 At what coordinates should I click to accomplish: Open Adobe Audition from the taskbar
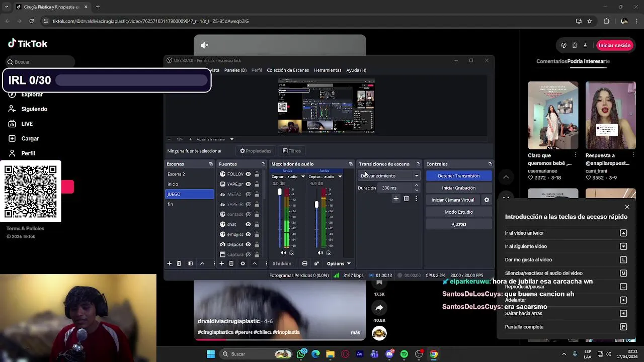tap(360, 354)
